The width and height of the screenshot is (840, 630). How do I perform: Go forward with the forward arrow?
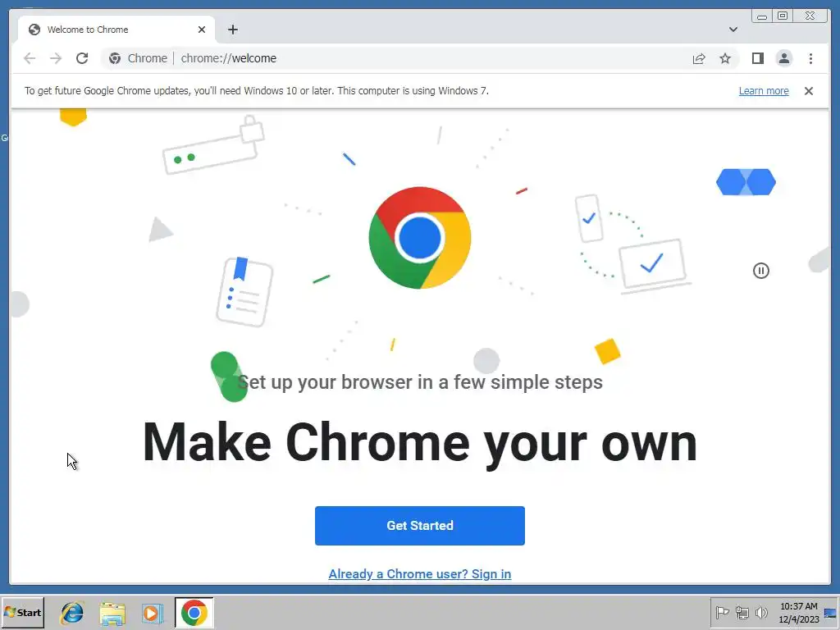coord(56,58)
